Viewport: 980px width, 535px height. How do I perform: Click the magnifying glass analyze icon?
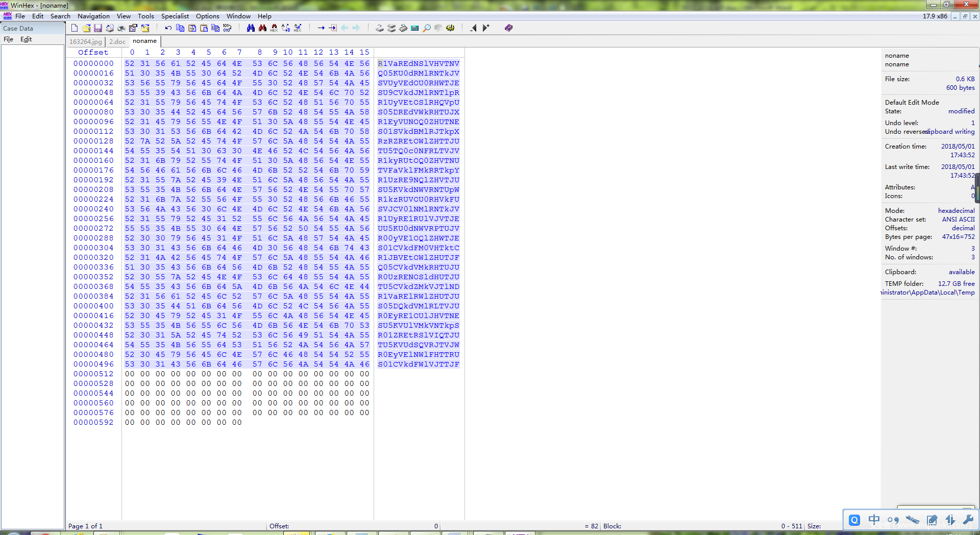pyautogui.click(x=427, y=28)
